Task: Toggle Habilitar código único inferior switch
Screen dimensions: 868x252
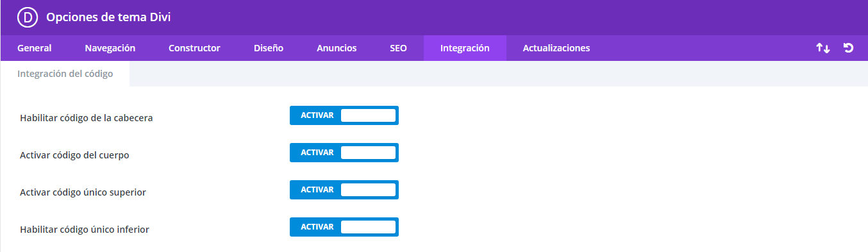Action: [x=344, y=227]
